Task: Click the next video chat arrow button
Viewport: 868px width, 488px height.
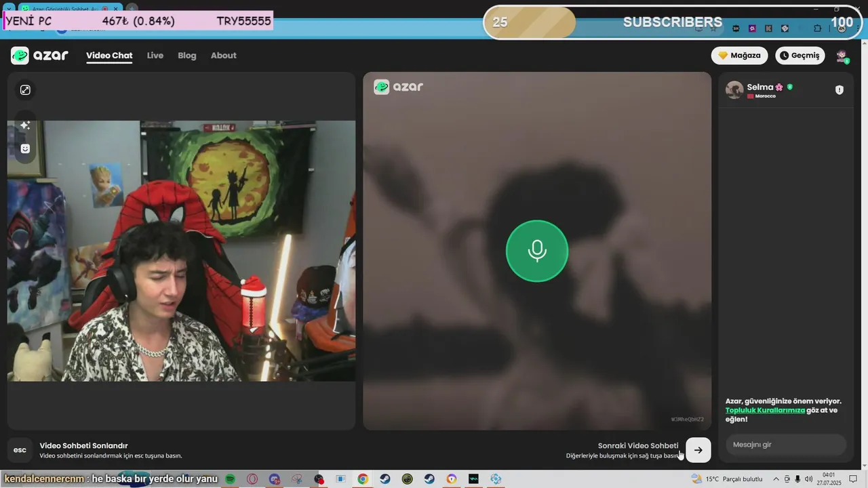Action: 698,450
